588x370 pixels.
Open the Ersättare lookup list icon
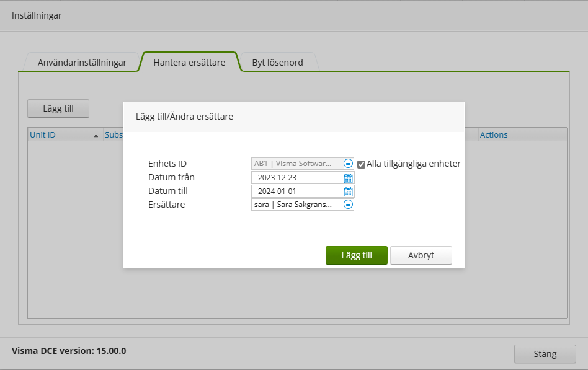[348, 205]
